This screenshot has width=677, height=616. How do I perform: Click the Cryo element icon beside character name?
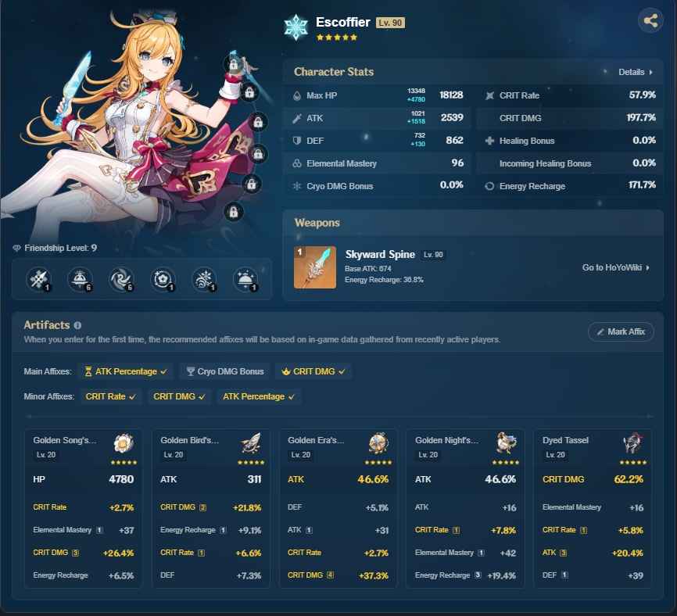pyautogui.click(x=297, y=27)
